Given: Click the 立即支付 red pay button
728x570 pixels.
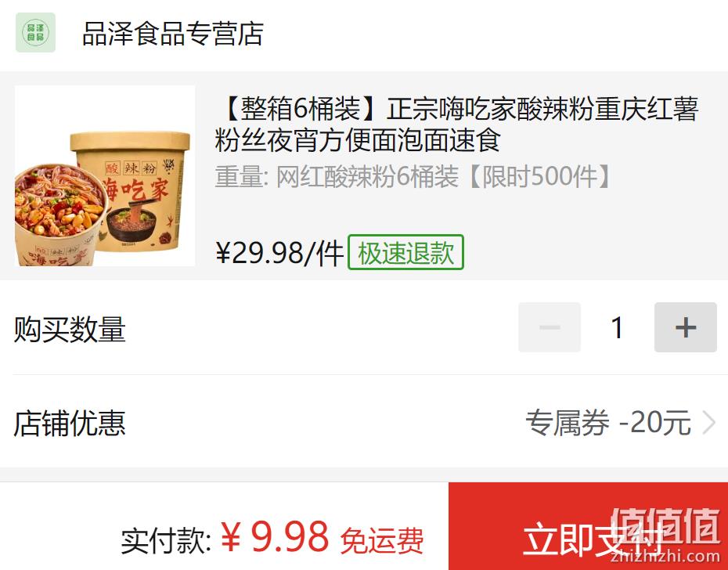Looking at the screenshot, I should [x=588, y=526].
